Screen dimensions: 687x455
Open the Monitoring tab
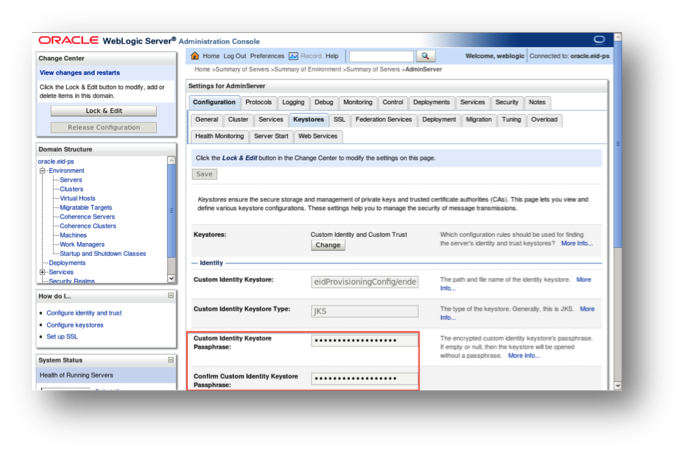tap(358, 102)
